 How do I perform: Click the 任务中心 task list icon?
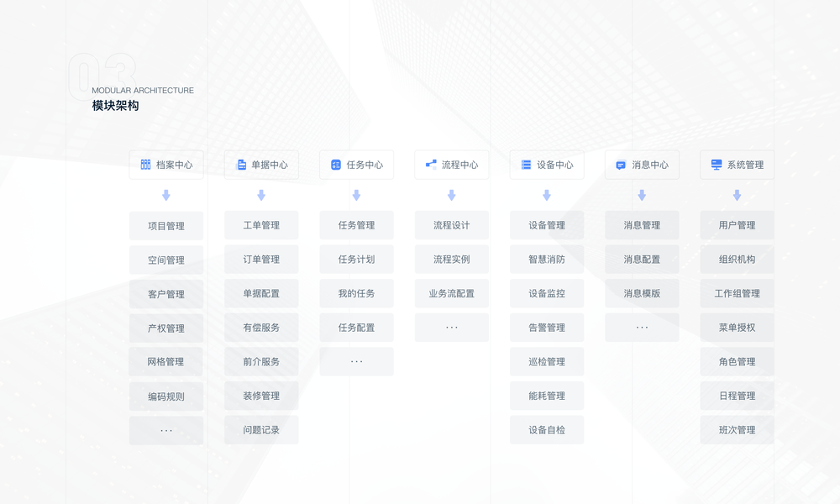pyautogui.click(x=336, y=165)
